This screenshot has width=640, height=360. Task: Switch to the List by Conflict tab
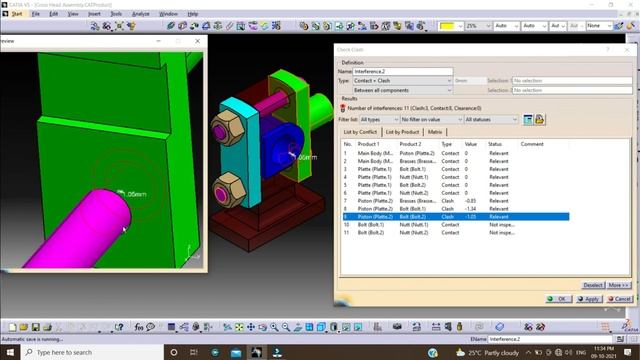(360, 132)
